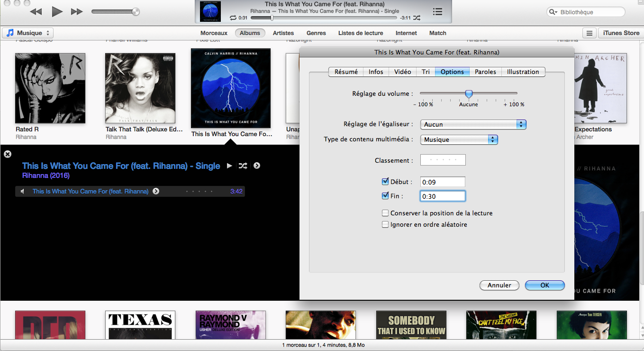Play the album via header play icon
The image size is (644, 351).
(x=229, y=166)
